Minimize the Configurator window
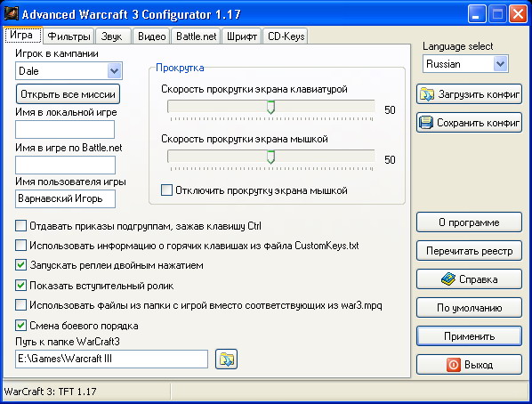This screenshot has height=404, width=532. pyautogui.click(x=476, y=14)
